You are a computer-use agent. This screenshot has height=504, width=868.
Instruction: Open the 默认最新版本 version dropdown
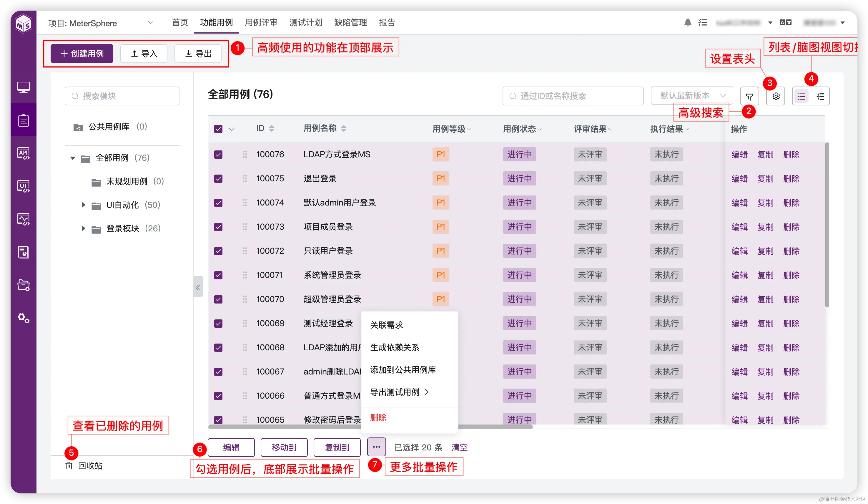click(x=692, y=95)
